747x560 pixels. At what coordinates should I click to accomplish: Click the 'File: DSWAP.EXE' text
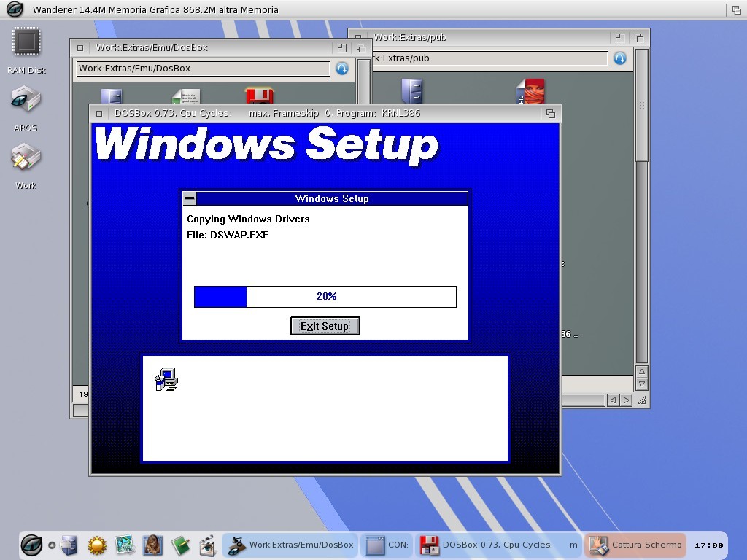click(228, 235)
